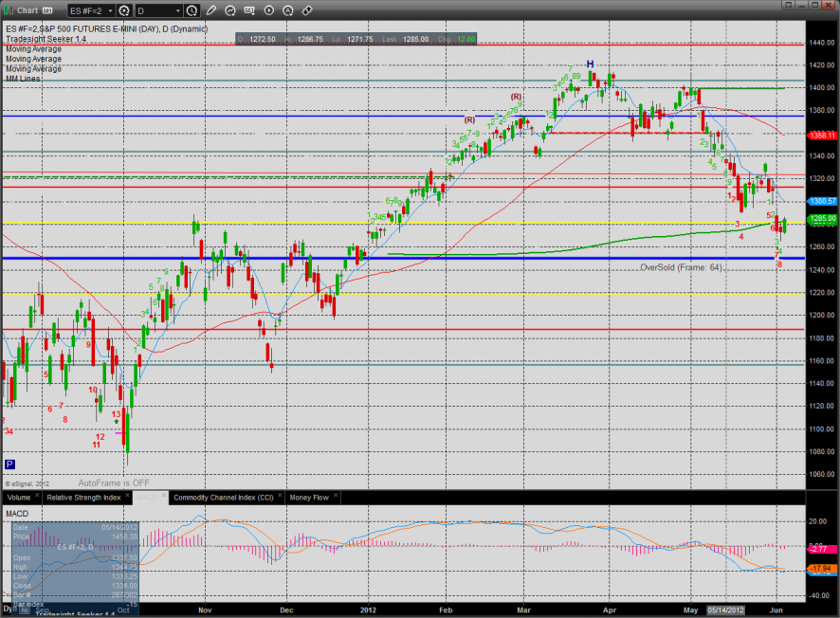Open the chart display options icon
This screenshot has height=618, width=840.
tap(249, 10)
